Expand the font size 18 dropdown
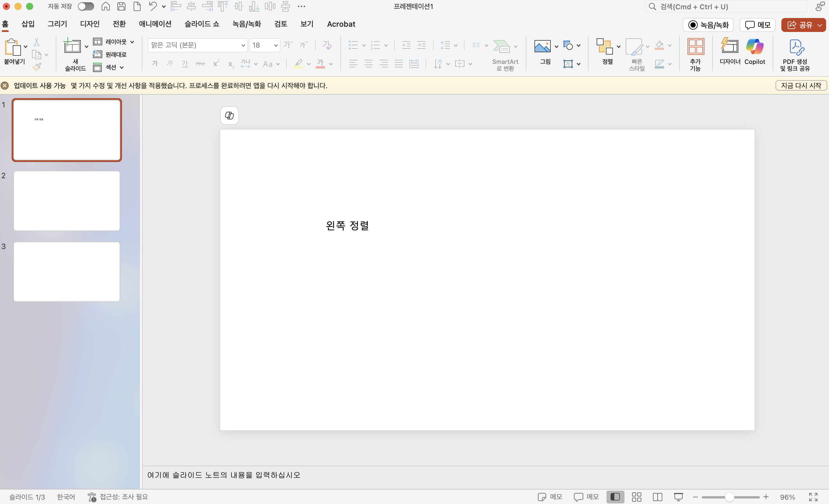 click(x=276, y=45)
